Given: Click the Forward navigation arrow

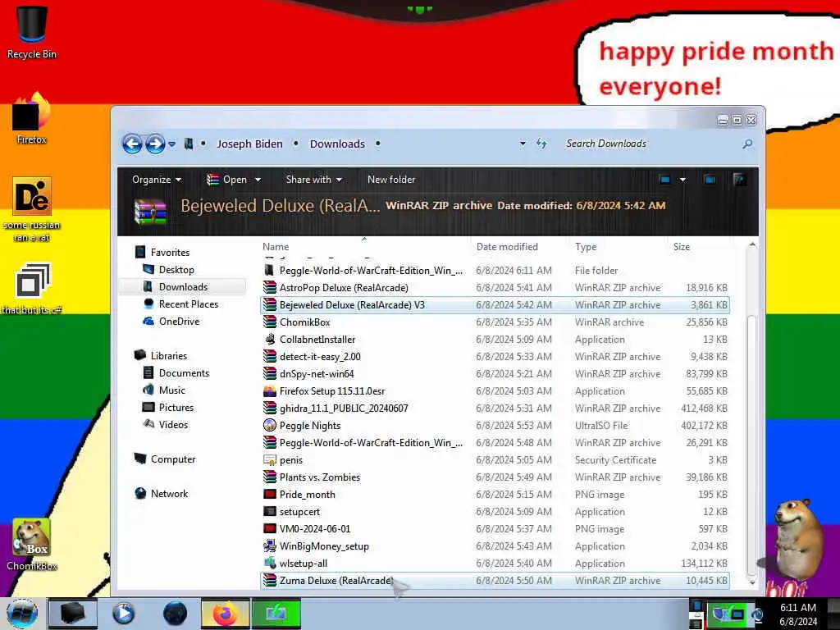Looking at the screenshot, I should [x=155, y=144].
